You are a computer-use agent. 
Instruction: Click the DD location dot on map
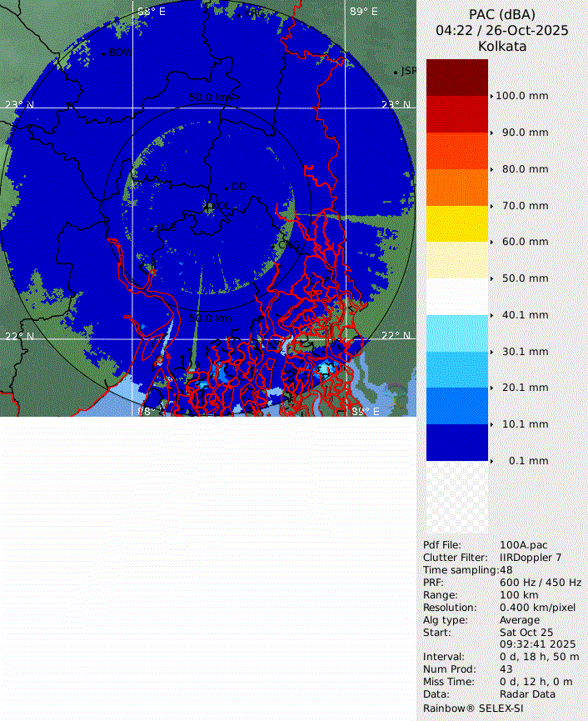(x=226, y=188)
